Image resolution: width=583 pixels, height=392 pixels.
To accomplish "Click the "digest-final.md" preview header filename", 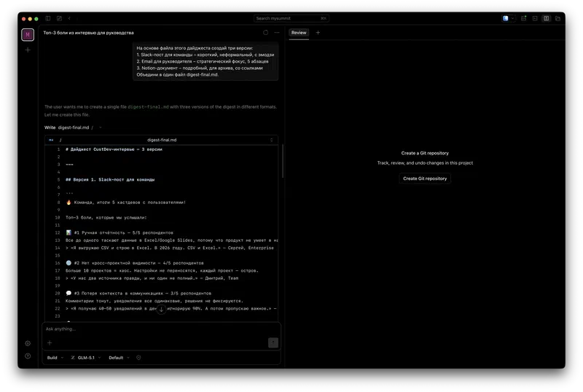I will click(x=162, y=140).
